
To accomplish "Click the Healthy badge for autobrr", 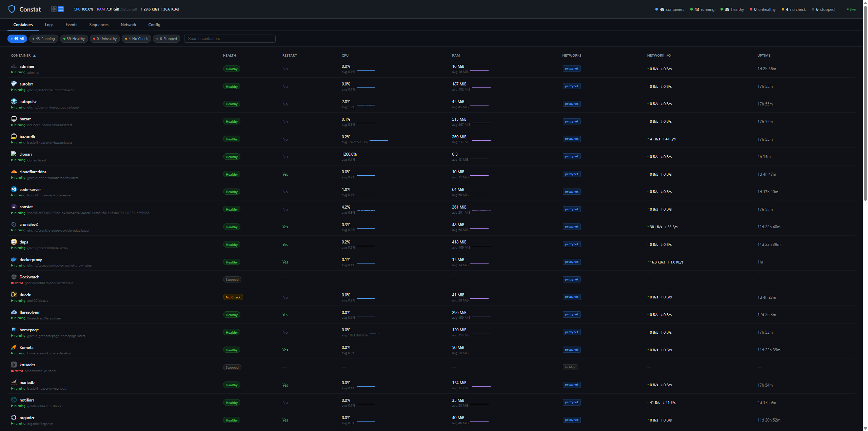I will [232, 86].
